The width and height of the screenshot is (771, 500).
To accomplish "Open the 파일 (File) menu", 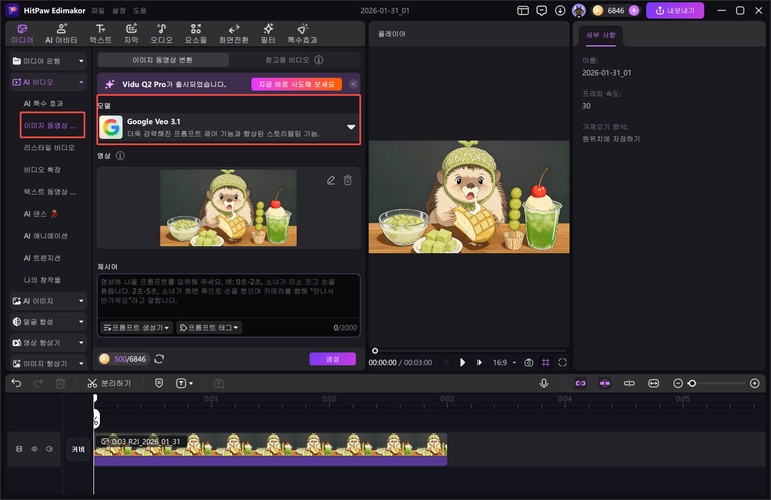I will pos(98,10).
